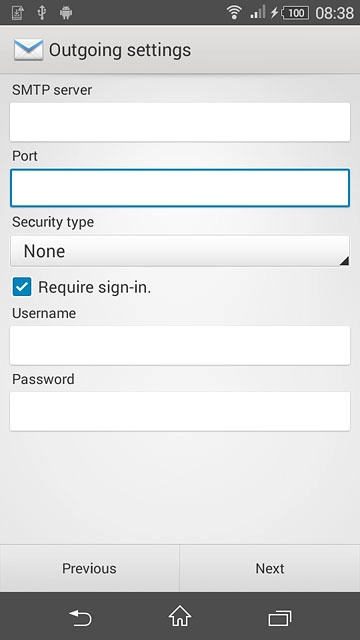The height and width of the screenshot is (640, 360).
Task: Go to the Next setup step
Action: click(x=270, y=568)
